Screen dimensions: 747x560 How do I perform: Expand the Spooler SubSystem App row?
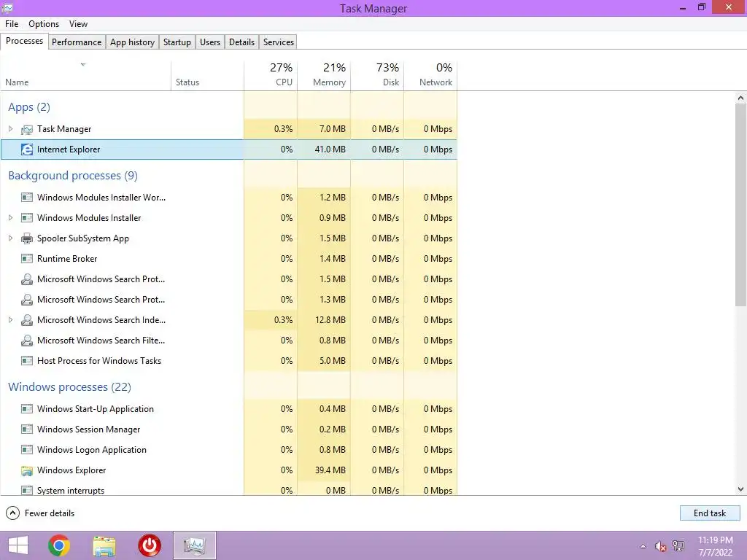[10, 238]
